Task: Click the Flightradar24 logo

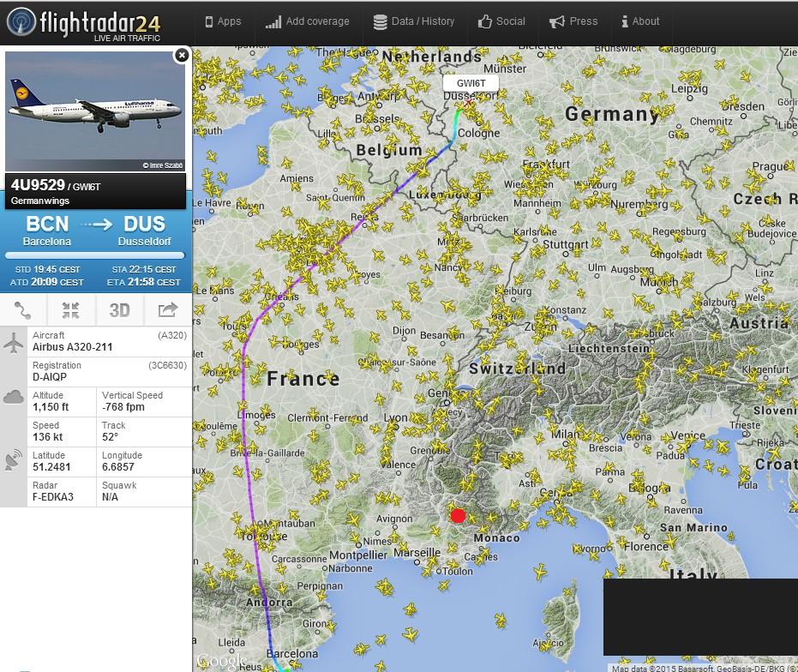Action: pos(84,24)
